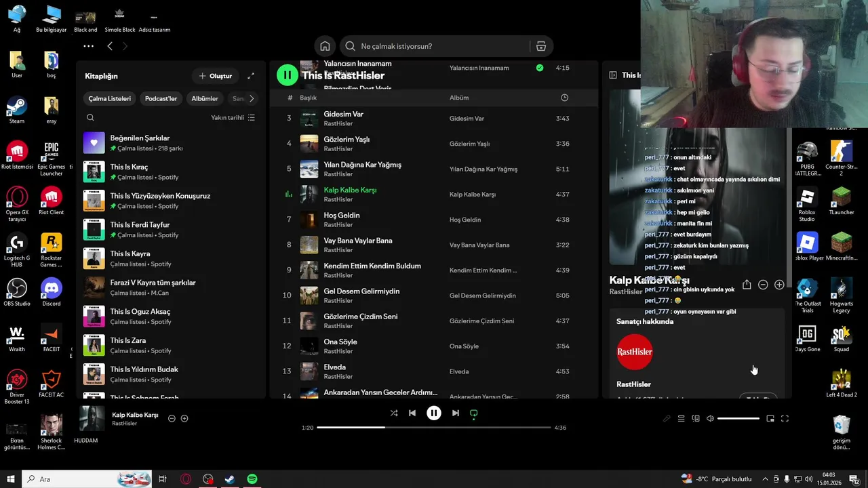Go to Spotify Home
Image resolution: width=868 pixels, height=488 pixels.
click(x=325, y=46)
